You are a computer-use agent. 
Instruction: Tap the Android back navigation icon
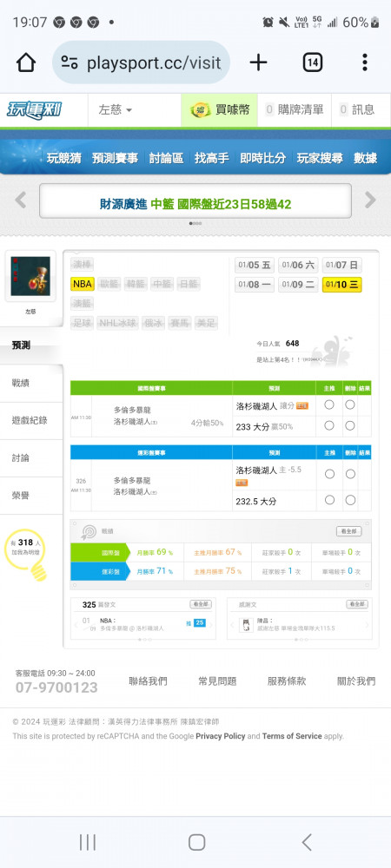point(307,842)
